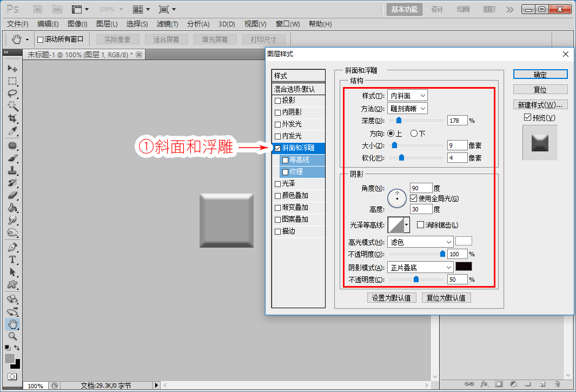Select the Zoom magnifier tool
The image size is (576, 392).
point(12,336)
